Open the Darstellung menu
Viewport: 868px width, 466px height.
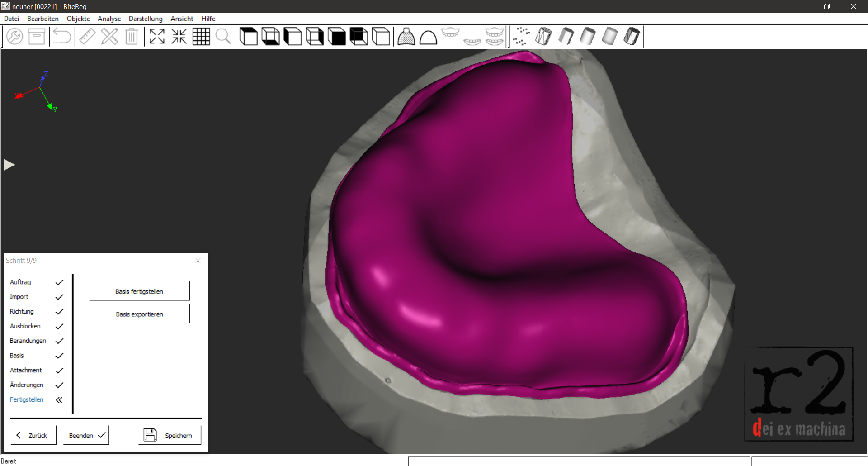(145, 19)
